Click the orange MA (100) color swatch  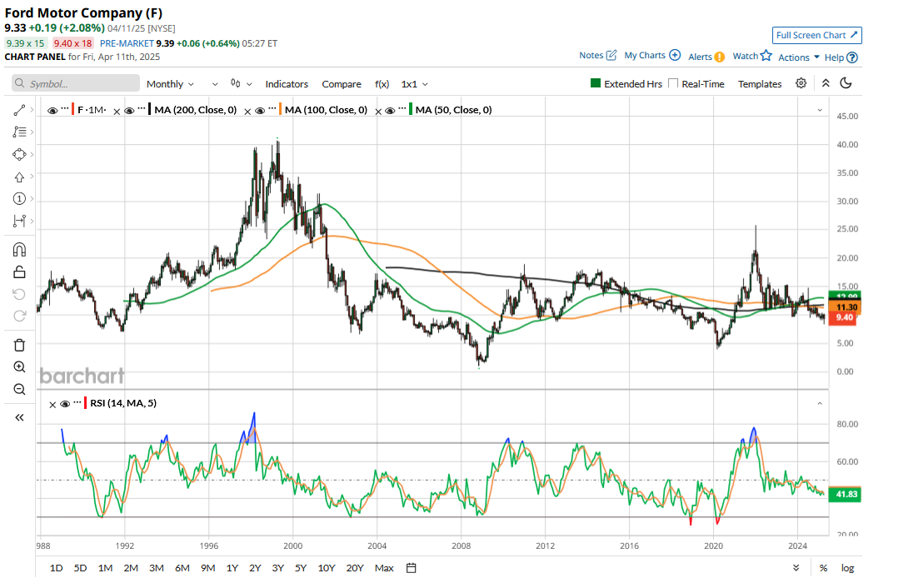281,110
